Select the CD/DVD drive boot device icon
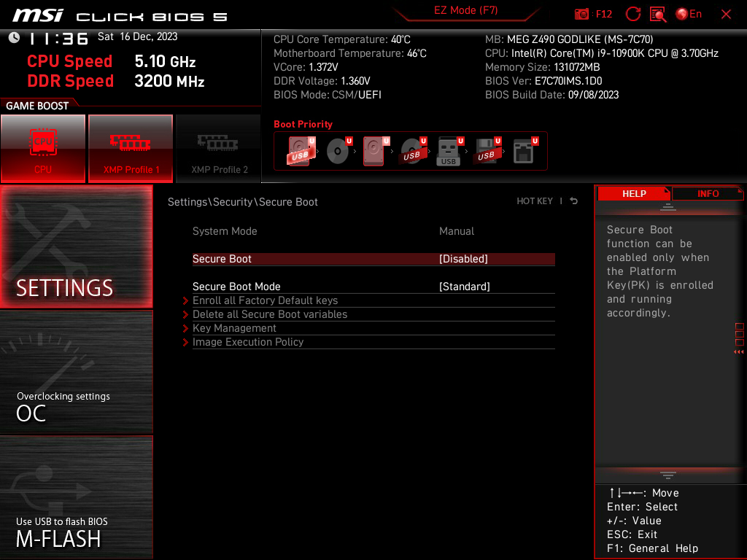747x560 pixels. pyautogui.click(x=338, y=151)
